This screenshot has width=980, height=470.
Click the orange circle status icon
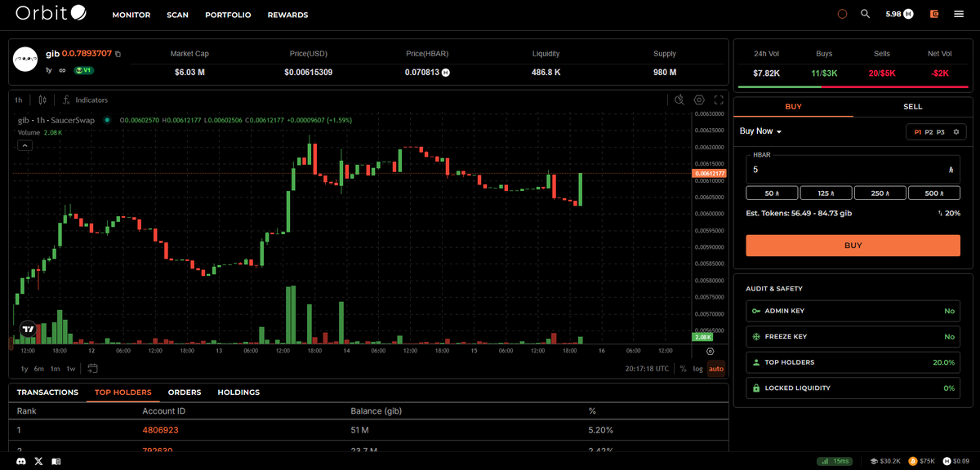pos(843,14)
